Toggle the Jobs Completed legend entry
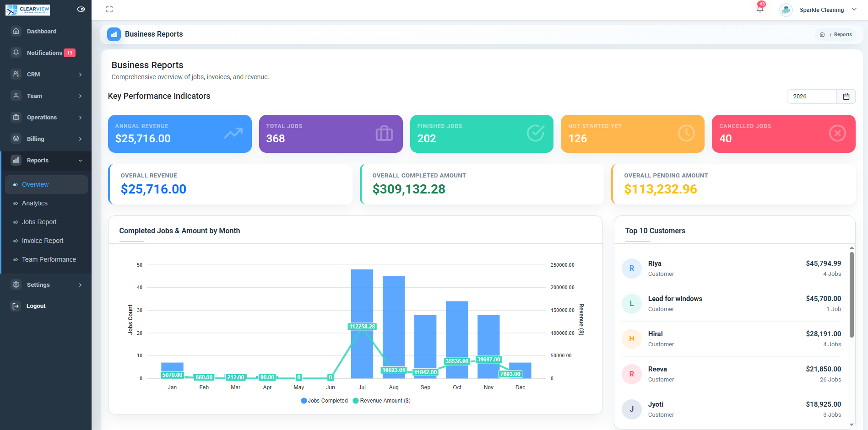Viewport: 868px width, 430px height. click(x=324, y=401)
